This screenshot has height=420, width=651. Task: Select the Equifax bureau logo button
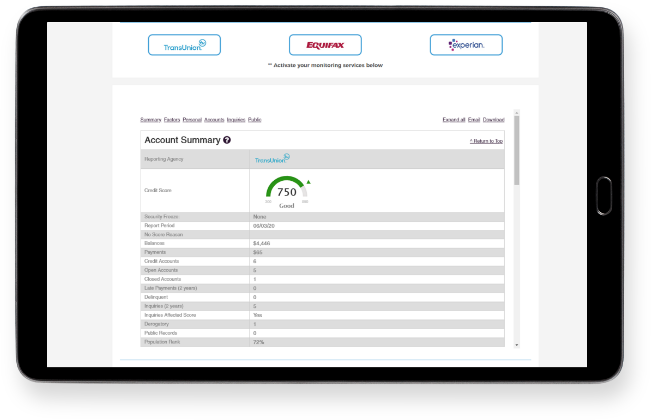click(x=325, y=45)
